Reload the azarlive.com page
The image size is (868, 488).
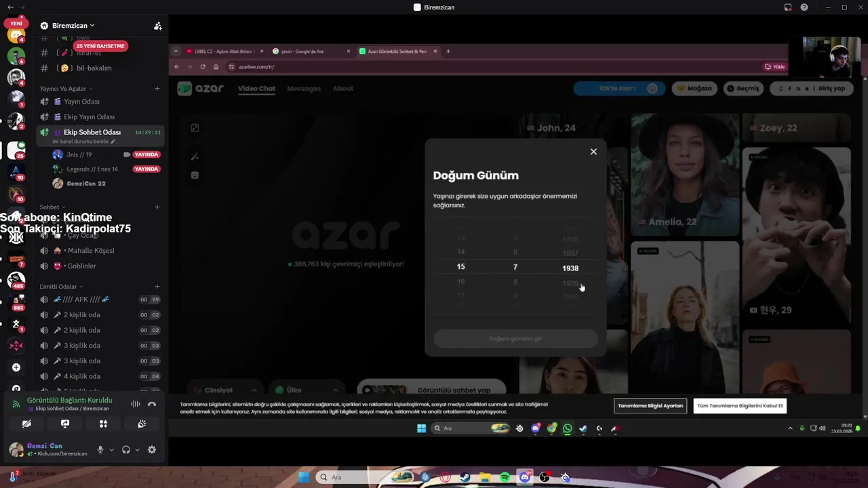(x=203, y=67)
